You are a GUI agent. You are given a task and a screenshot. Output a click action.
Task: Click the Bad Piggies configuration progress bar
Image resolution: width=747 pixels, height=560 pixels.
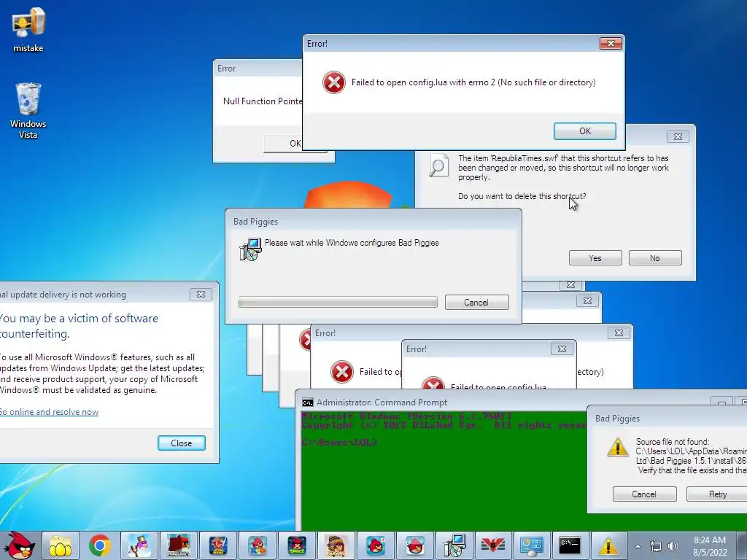coord(338,302)
